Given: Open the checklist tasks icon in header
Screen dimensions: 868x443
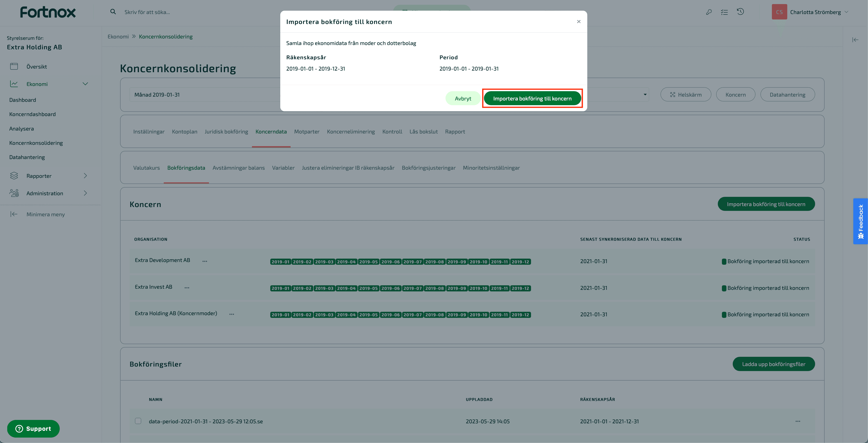Looking at the screenshot, I should (x=724, y=12).
